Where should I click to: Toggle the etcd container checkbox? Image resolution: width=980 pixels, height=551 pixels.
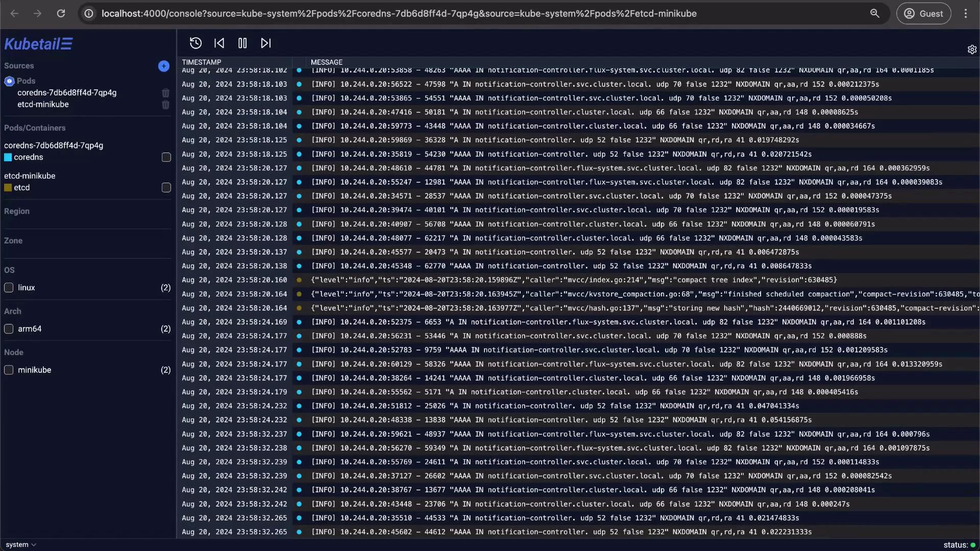pyautogui.click(x=166, y=188)
